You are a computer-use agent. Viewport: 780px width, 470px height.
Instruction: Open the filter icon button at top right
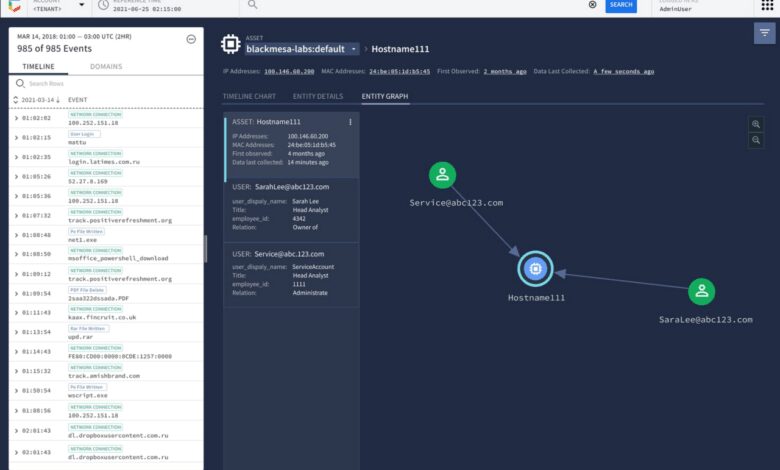(x=765, y=33)
